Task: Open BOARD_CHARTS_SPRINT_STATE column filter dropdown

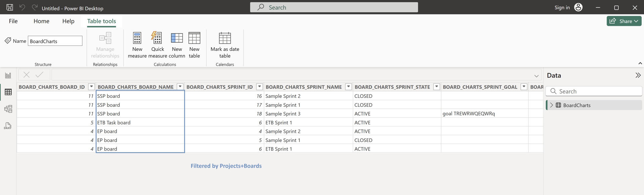Action: pos(436,87)
